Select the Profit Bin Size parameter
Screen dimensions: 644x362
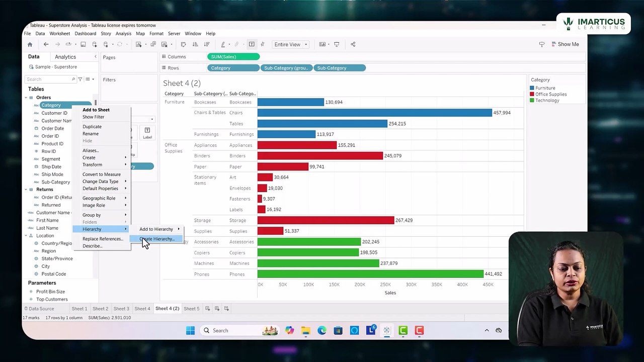click(x=50, y=292)
